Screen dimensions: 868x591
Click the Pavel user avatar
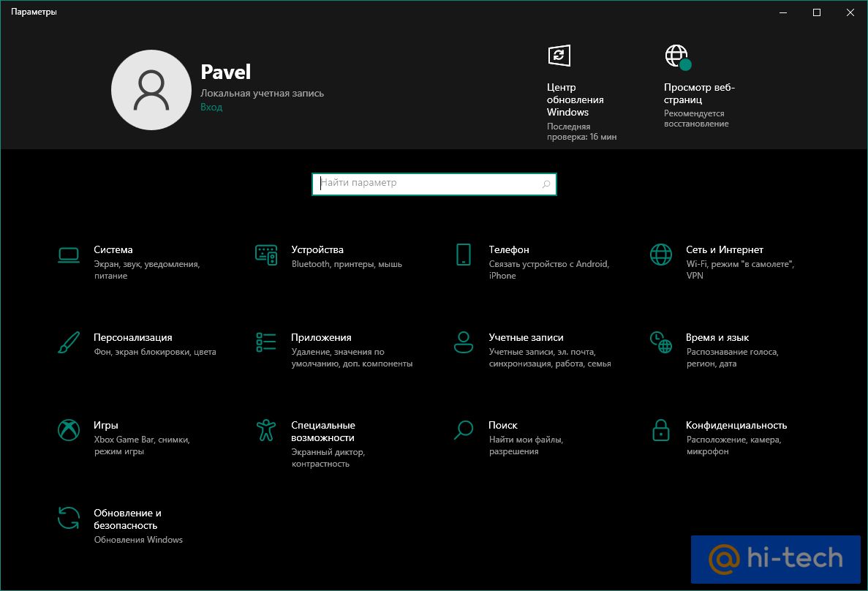point(151,90)
